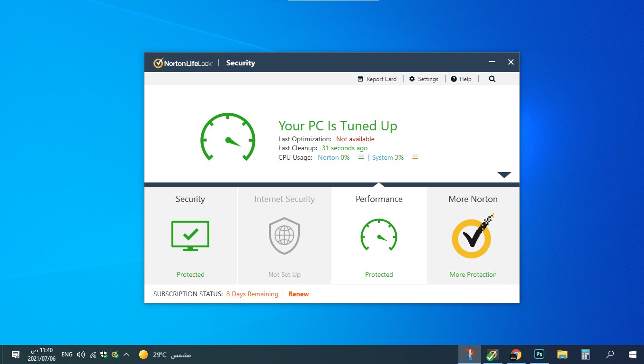The width and height of the screenshot is (644, 364).
Task: Minimize the Norton window
Action: click(x=492, y=62)
